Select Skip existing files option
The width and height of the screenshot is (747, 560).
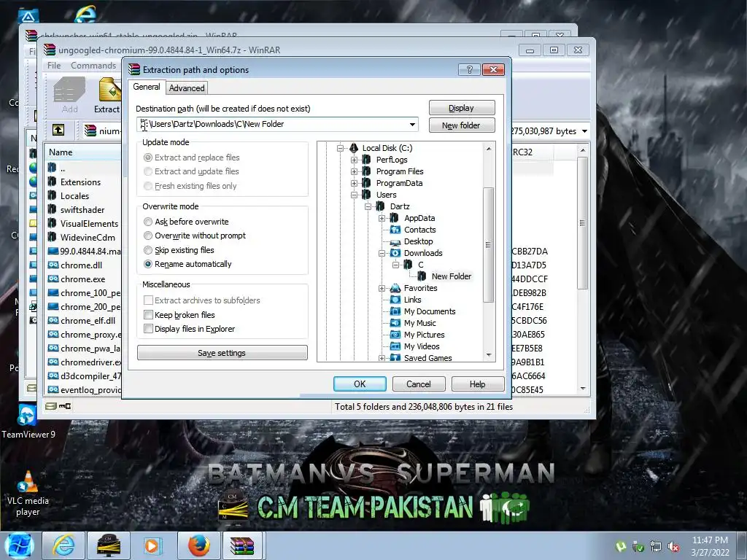(x=148, y=250)
